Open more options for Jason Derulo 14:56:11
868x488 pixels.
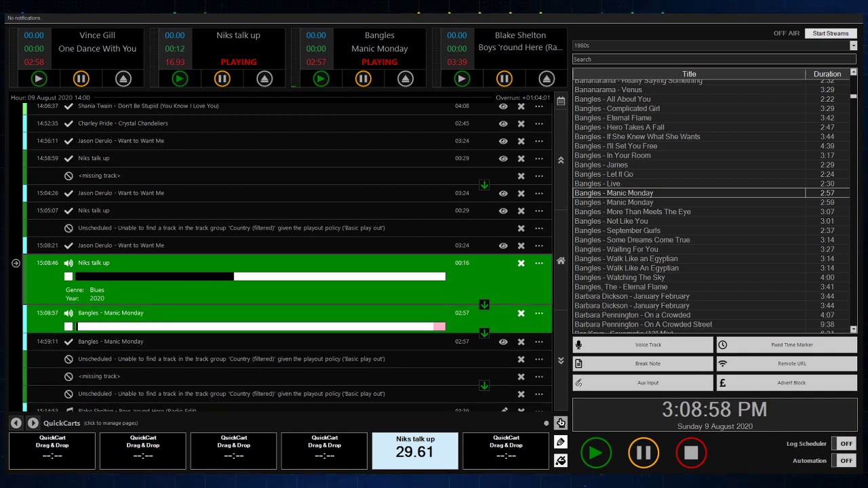539,141
